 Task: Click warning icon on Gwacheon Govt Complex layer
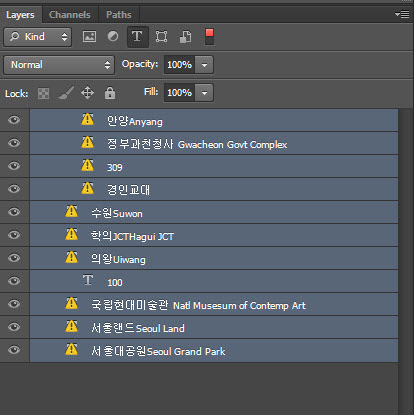coord(88,143)
